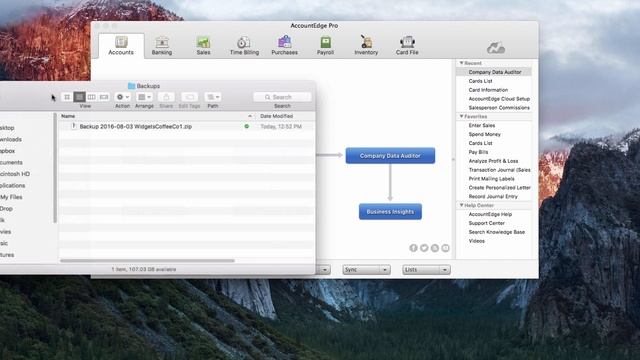
Task: Click the AccountEdge Cloud icon
Action: (x=496, y=48)
